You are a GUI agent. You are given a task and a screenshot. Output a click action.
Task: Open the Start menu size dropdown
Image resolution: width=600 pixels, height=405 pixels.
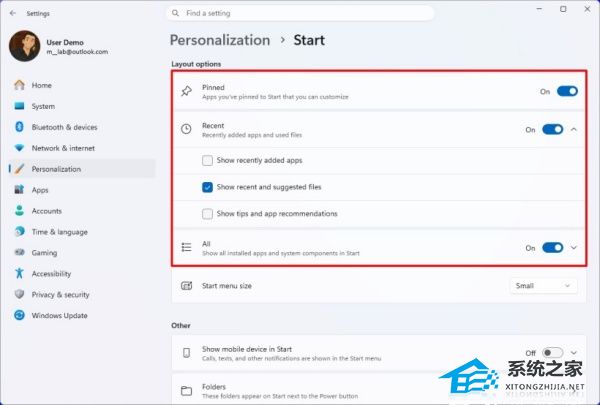[x=543, y=286]
